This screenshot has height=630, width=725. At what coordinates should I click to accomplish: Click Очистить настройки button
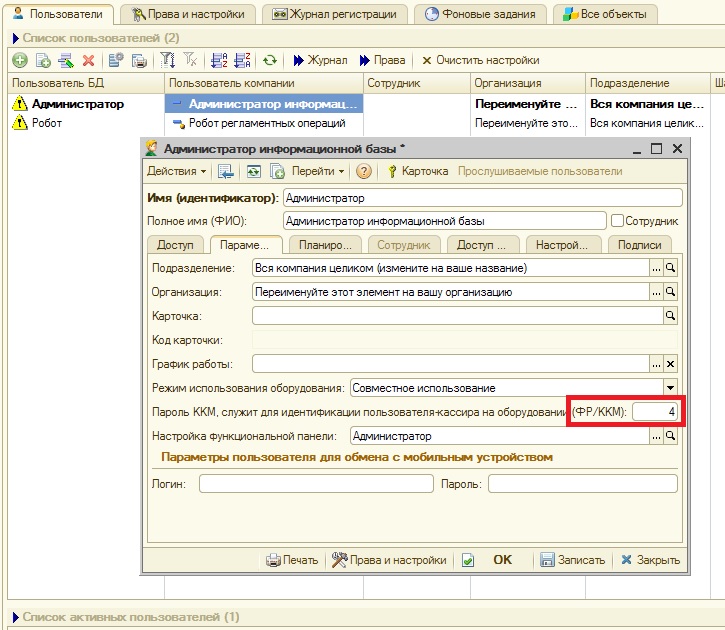tap(481, 60)
